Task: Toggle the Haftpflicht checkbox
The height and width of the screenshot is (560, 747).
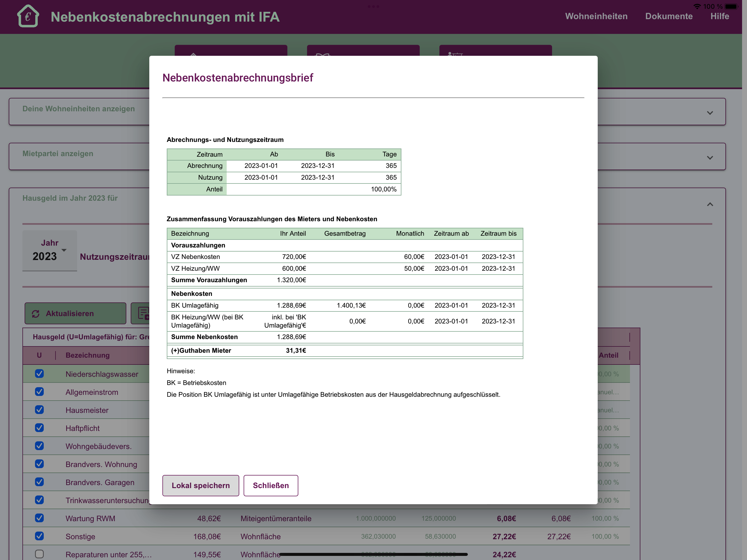Action: tap(39, 428)
